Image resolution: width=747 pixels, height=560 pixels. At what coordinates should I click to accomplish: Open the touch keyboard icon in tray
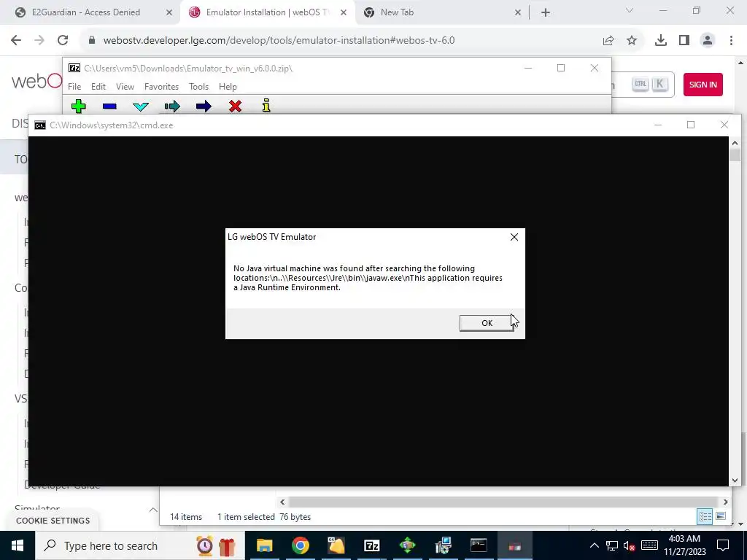649,545
